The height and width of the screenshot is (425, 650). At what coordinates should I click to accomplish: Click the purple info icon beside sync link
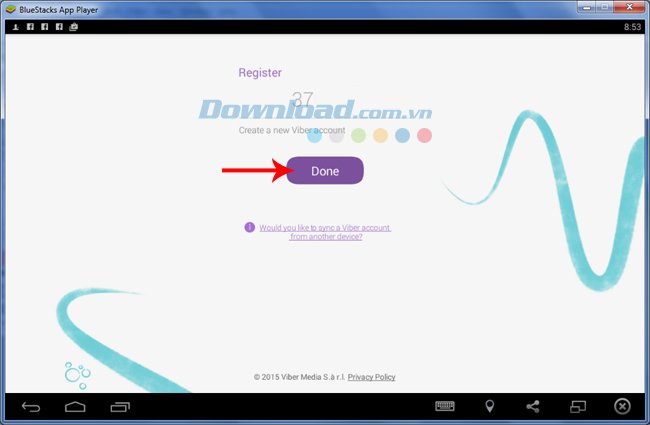[x=250, y=227]
